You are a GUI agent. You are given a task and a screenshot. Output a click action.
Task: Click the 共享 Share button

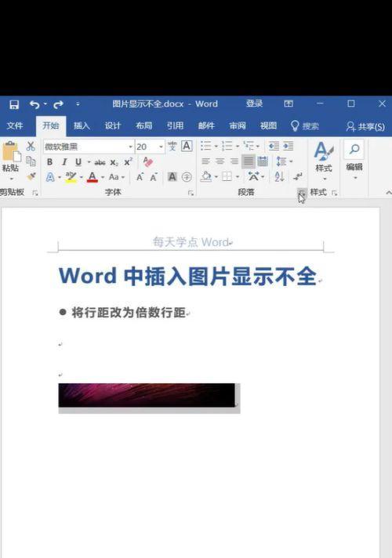pos(365,126)
